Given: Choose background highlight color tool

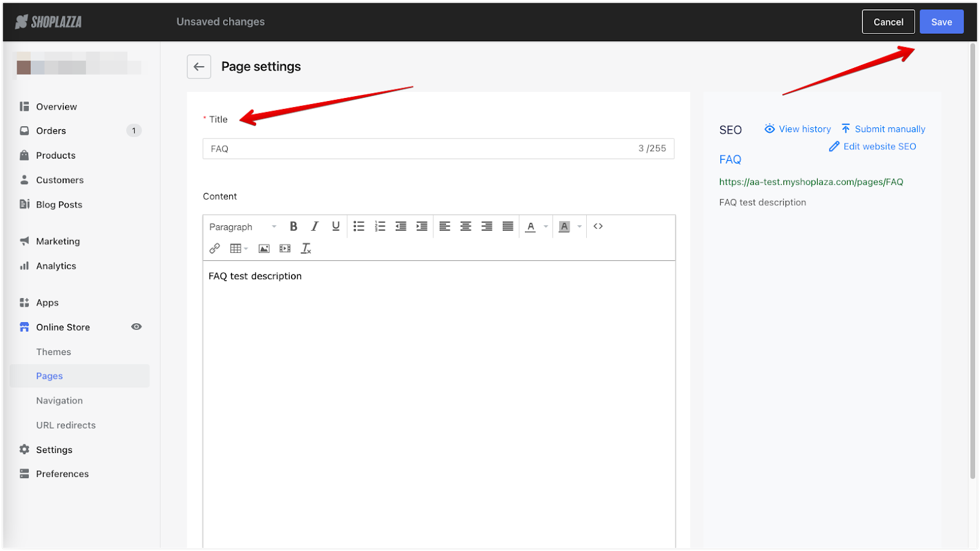Looking at the screenshot, I should pos(564,227).
